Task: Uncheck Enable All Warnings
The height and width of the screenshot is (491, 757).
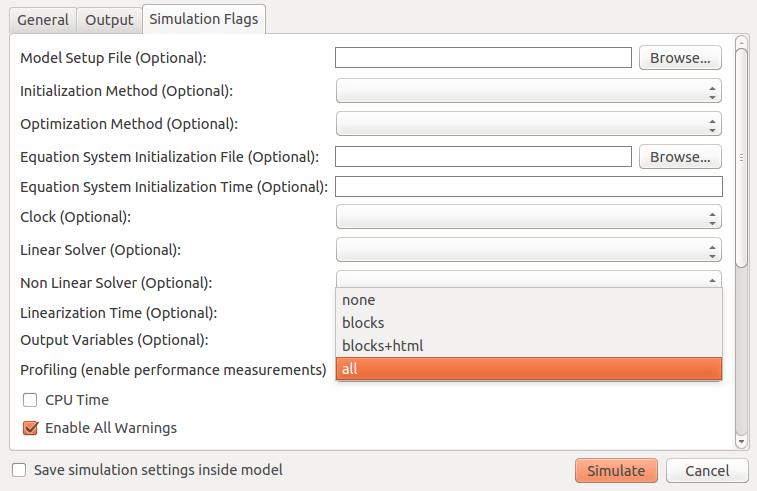Action: tap(30, 428)
